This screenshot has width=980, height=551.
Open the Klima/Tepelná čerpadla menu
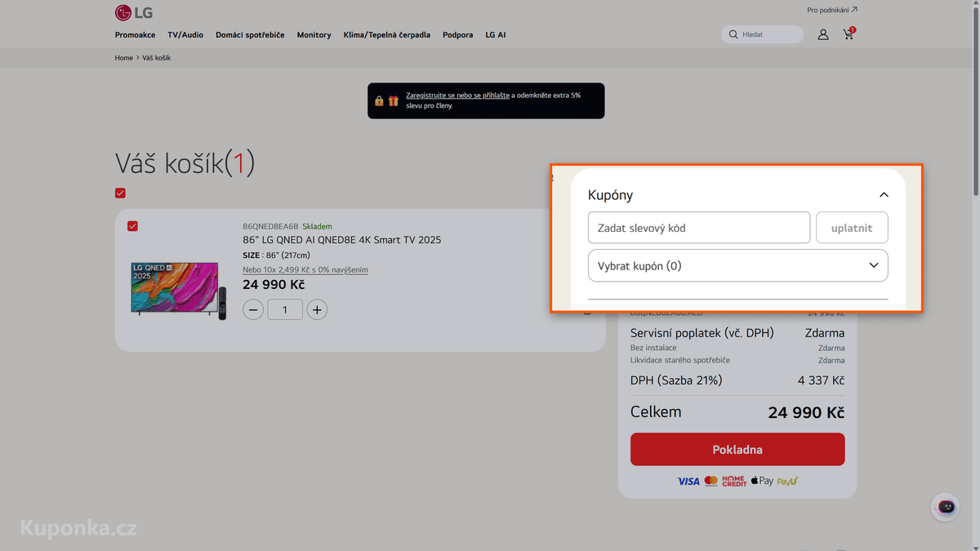pyautogui.click(x=387, y=35)
